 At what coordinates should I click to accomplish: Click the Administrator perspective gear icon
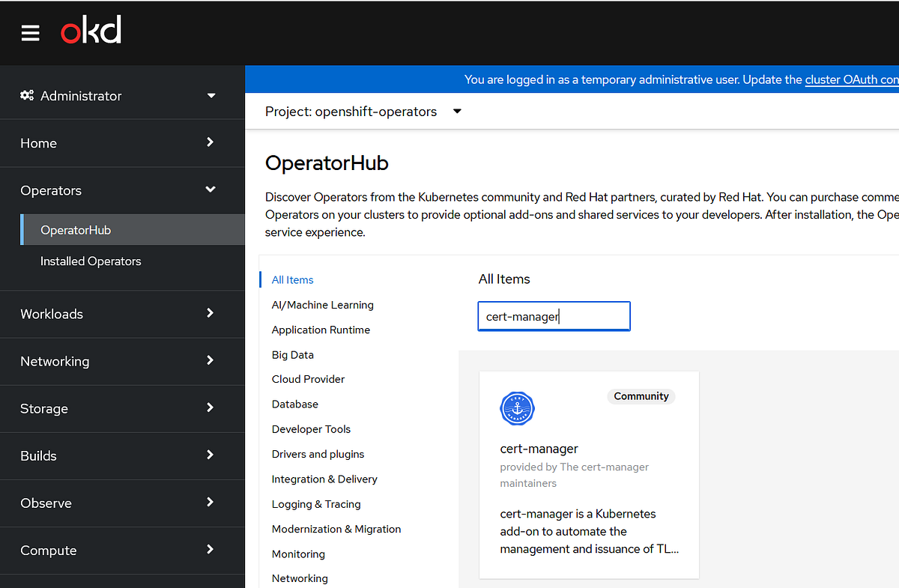click(x=28, y=95)
